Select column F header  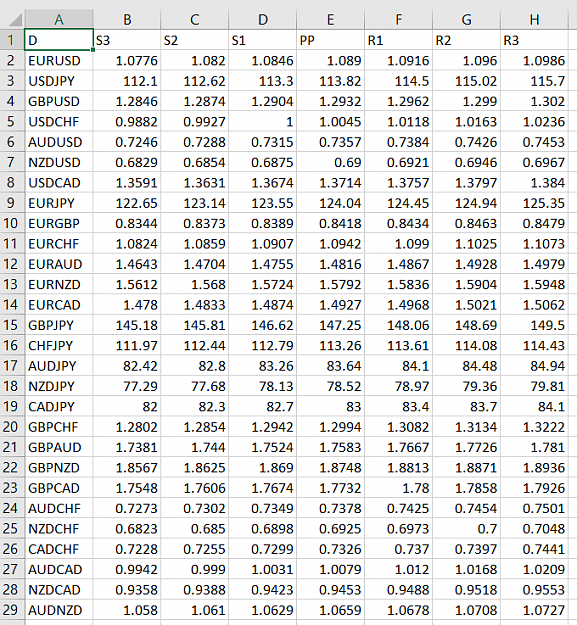pyautogui.click(x=398, y=19)
